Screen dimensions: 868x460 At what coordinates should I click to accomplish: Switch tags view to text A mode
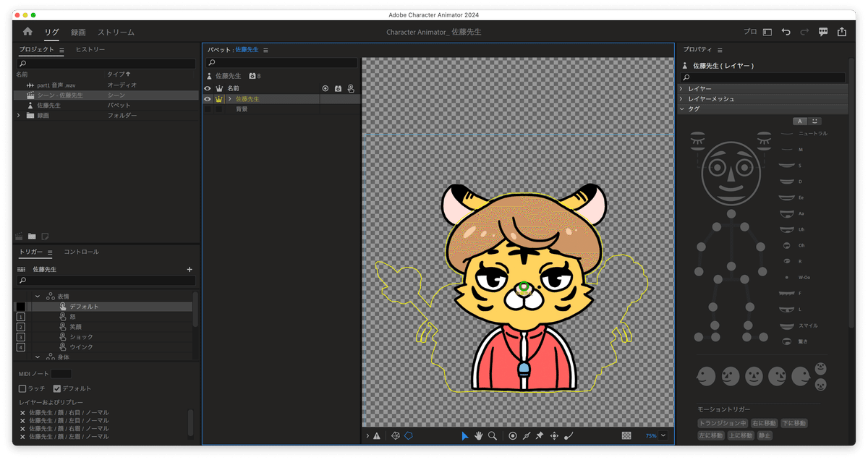[799, 122]
